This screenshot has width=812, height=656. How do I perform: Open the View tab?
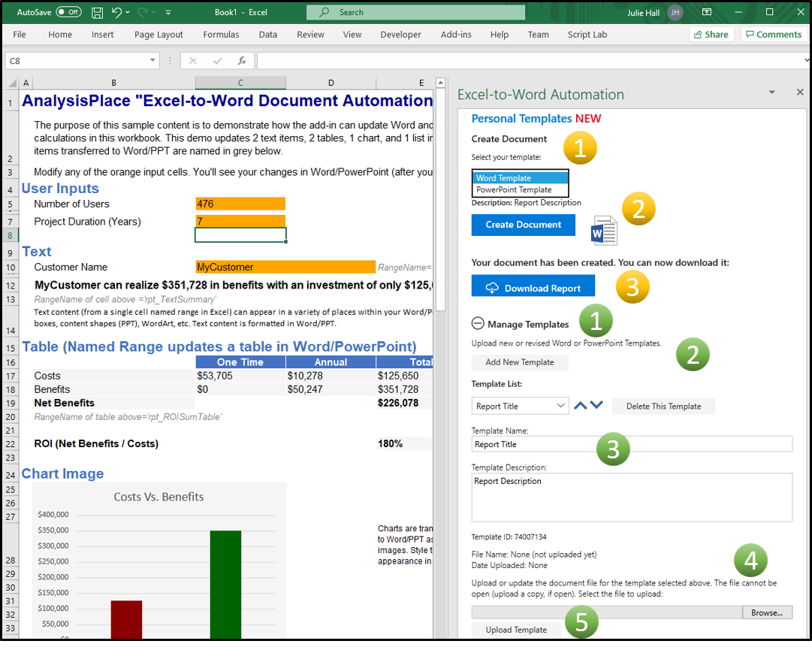pos(352,35)
